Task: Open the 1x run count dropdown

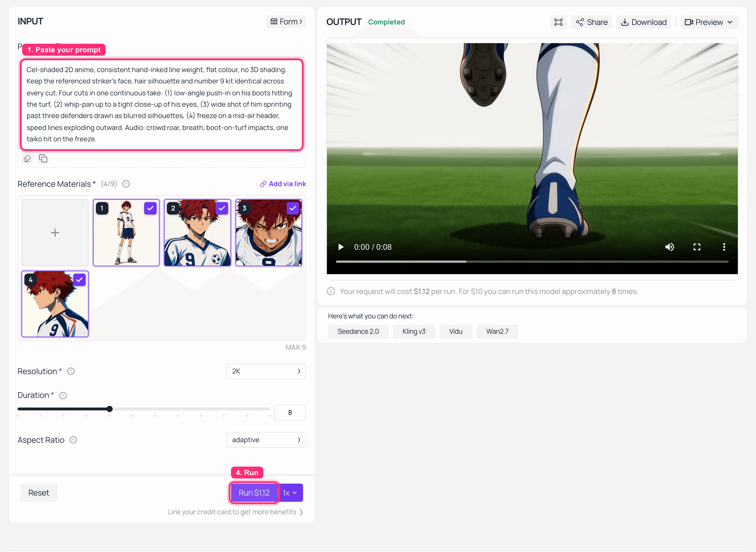Action: (291, 492)
